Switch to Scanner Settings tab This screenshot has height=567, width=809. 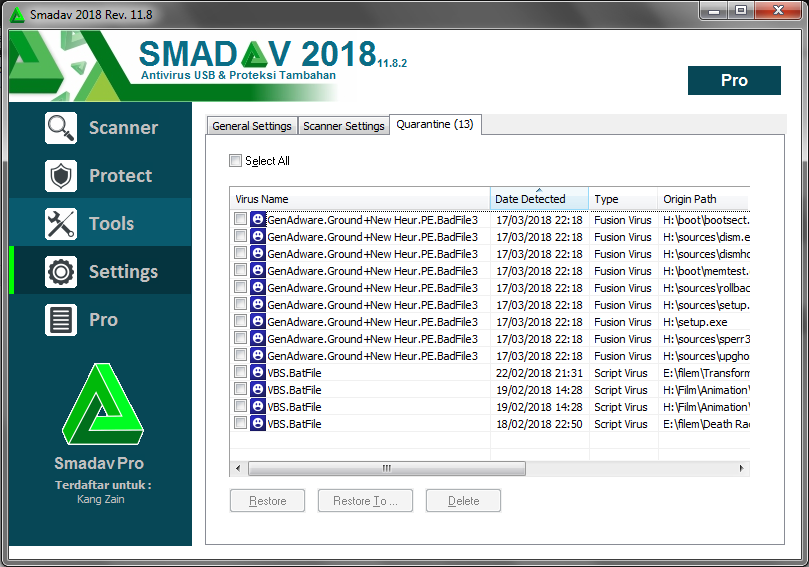pyautogui.click(x=344, y=126)
